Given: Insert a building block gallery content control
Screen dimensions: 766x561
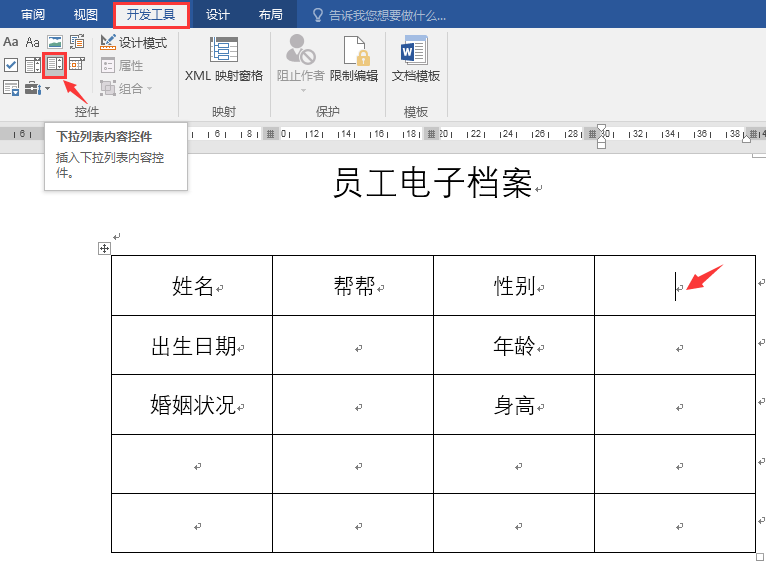Looking at the screenshot, I should (x=77, y=42).
